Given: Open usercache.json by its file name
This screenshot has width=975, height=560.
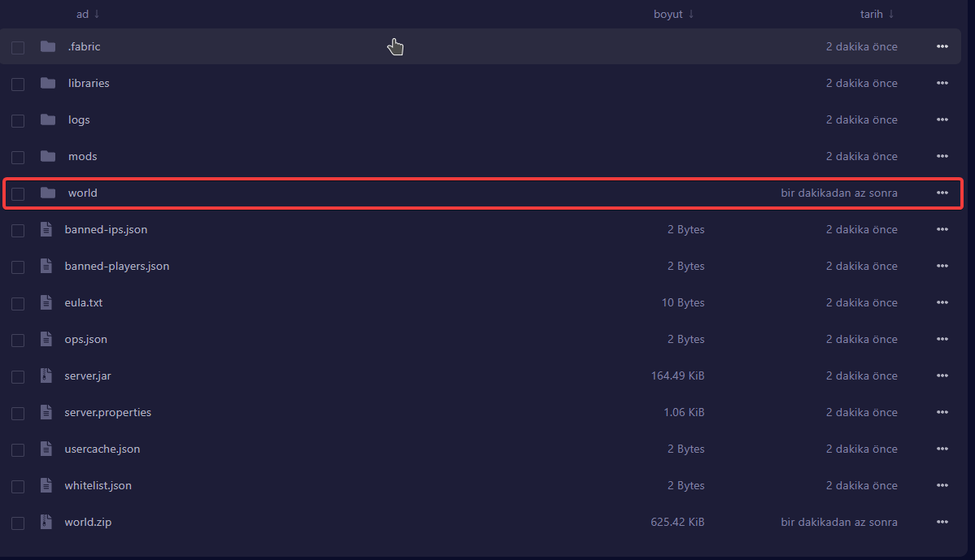Looking at the screenshot, I should 102,449.
